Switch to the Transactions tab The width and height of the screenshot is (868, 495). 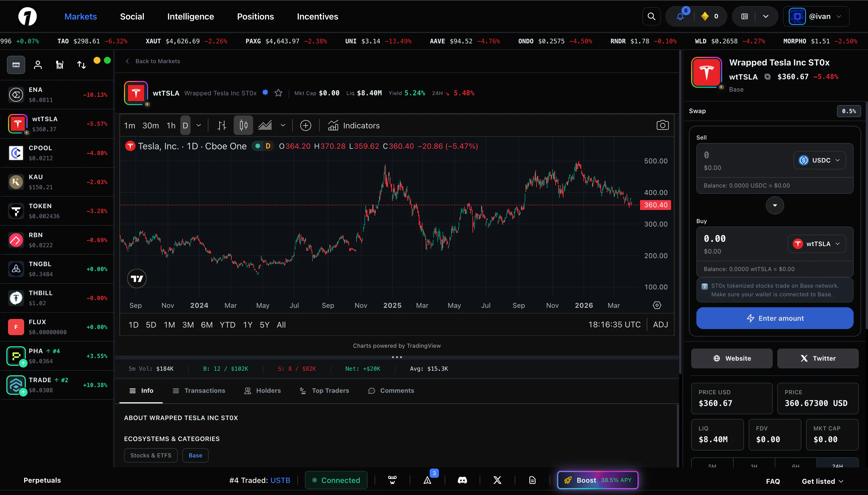click(199, 390)
